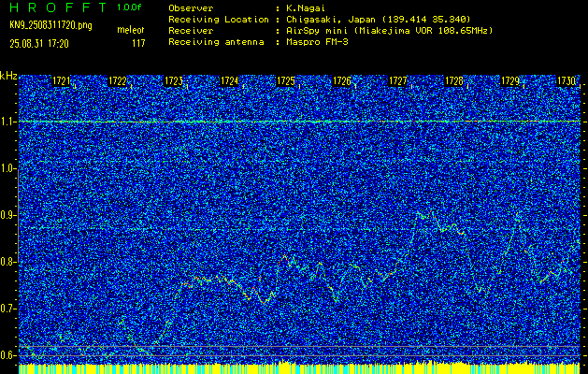Click the Receiving Location value Chigasaki, Japan

(x=378, y=19)
